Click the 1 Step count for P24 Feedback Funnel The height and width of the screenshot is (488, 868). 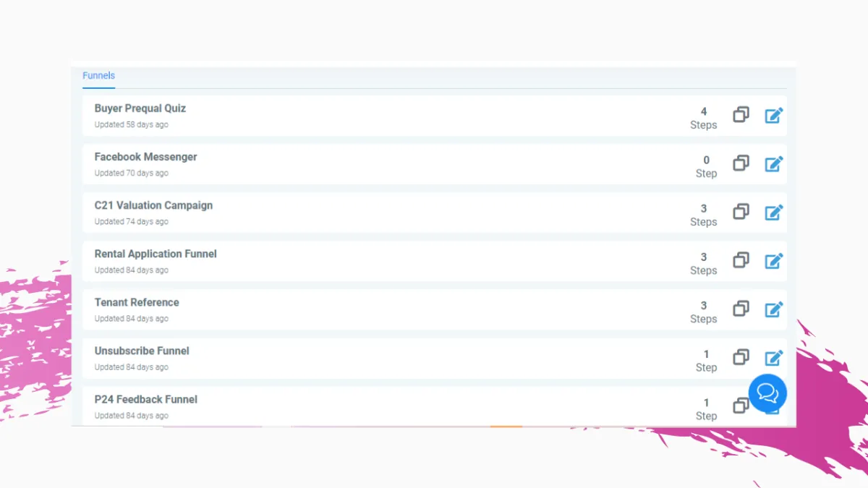(706, 408)
